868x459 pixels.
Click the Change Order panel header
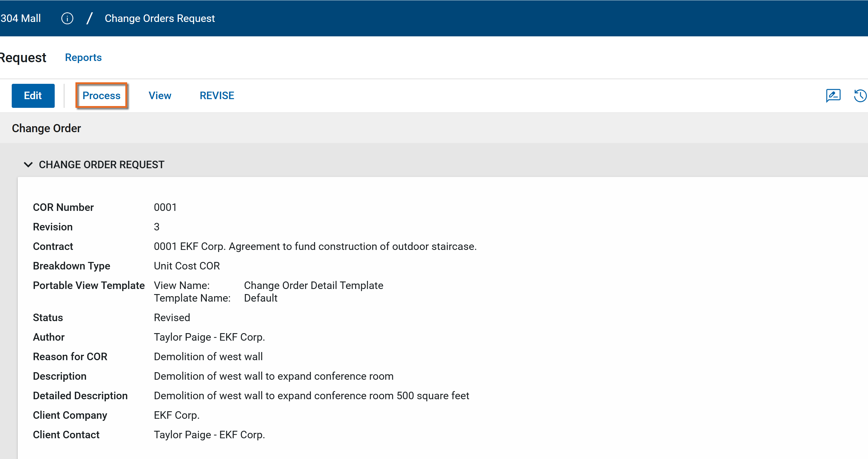[47, 128]
